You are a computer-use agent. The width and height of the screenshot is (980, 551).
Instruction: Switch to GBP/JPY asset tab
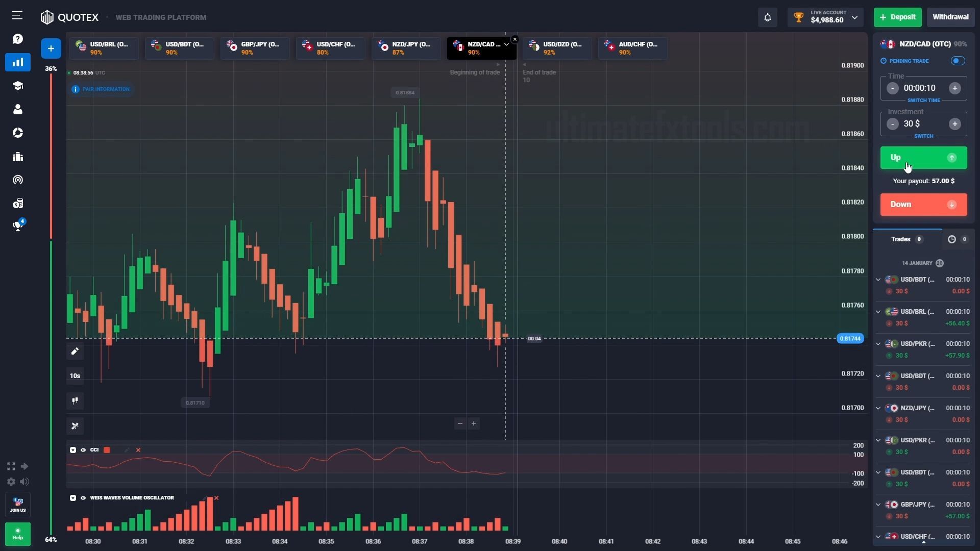pos(255,48)
